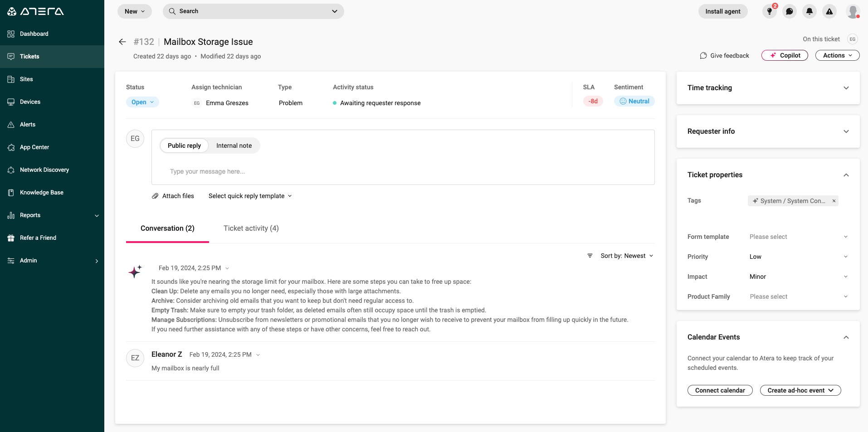
Task: Click the Knowledge Base sidebar icon
Action: pos(11,193)
